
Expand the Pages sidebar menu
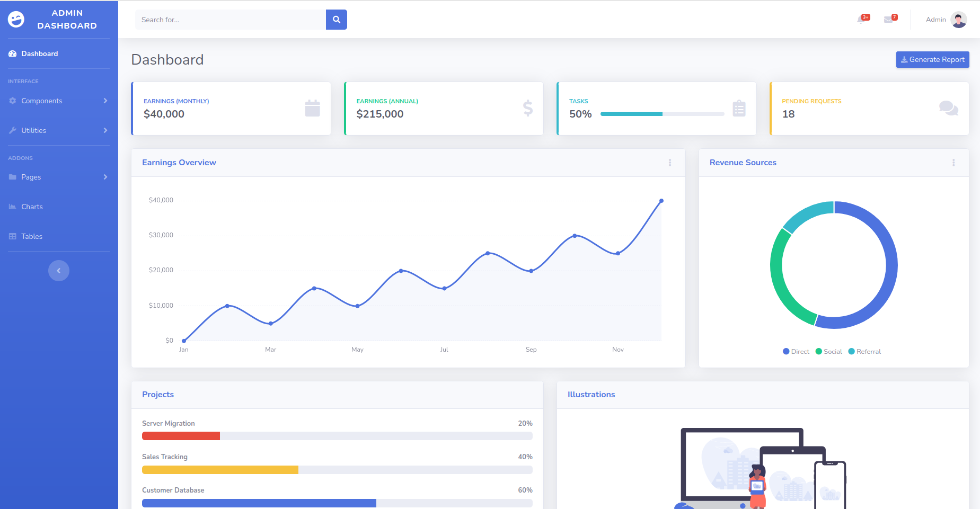click(x=58, y=177)
